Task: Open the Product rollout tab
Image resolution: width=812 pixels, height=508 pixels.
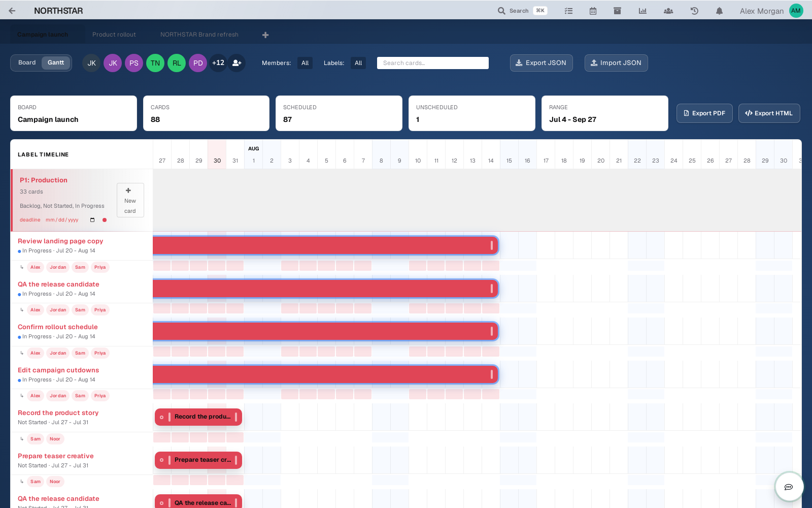Action: point(114,35)
